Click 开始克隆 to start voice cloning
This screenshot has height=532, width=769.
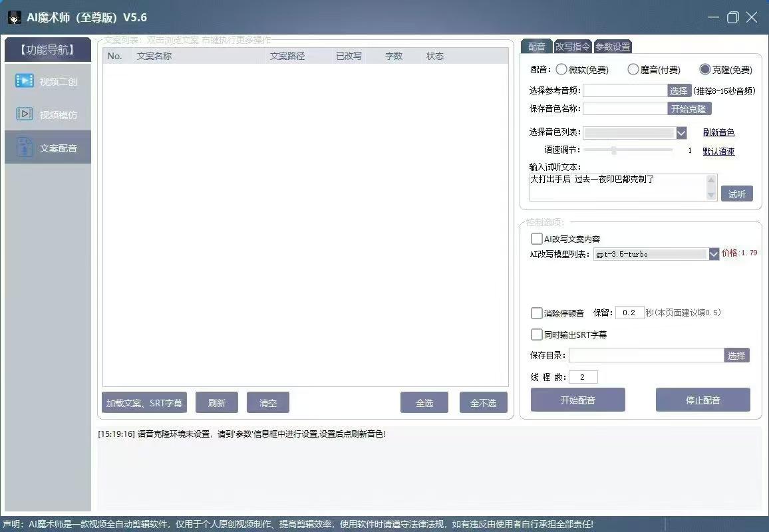click(689, 108)
